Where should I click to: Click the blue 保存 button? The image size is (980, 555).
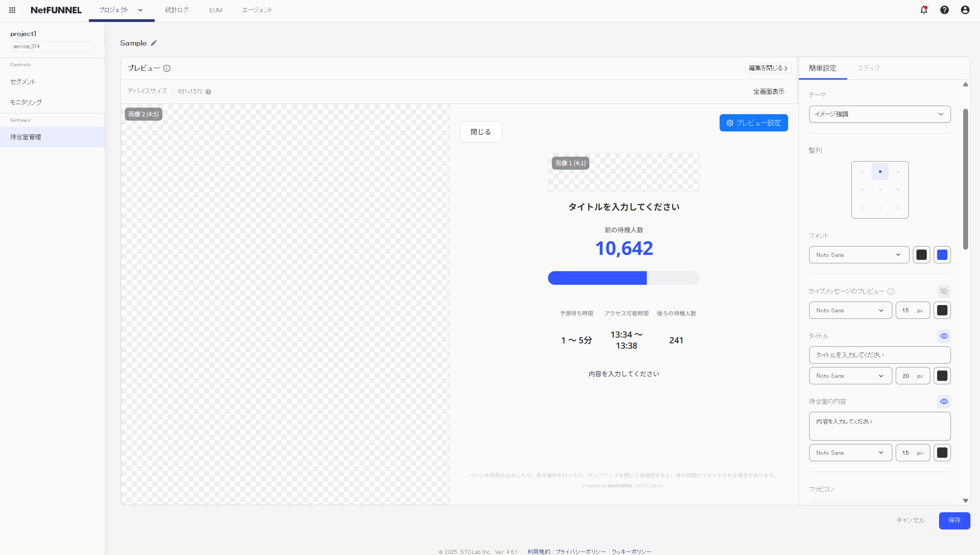pos(954,521)
